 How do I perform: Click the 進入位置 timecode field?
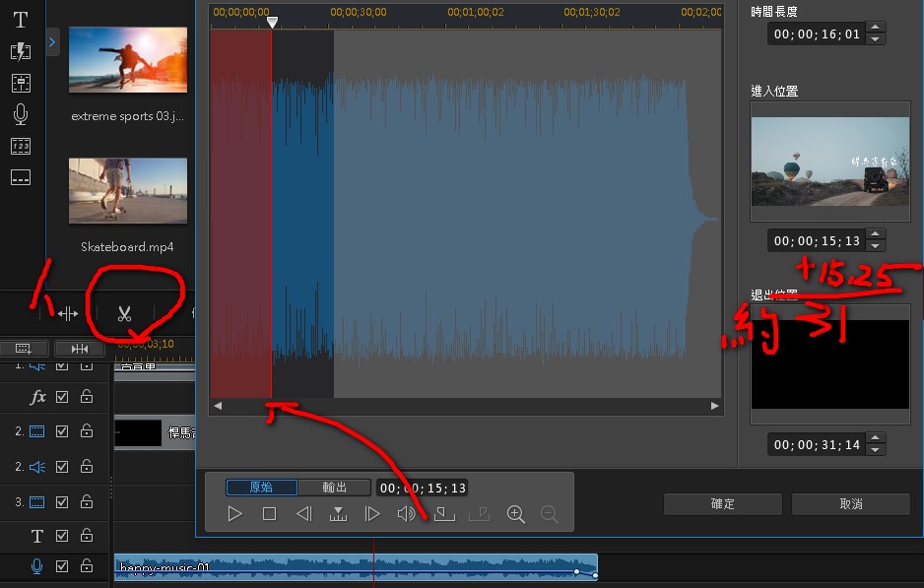click(817, 241)
